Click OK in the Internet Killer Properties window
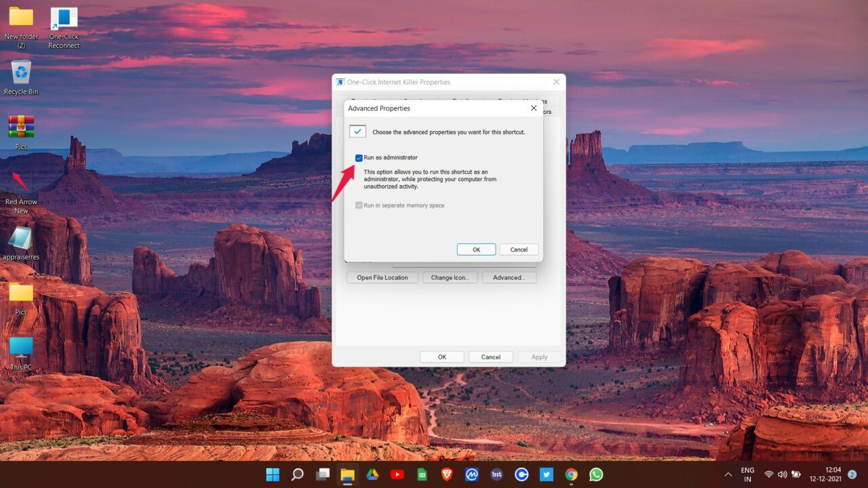The image size is (868, 488). click(442, 357)
